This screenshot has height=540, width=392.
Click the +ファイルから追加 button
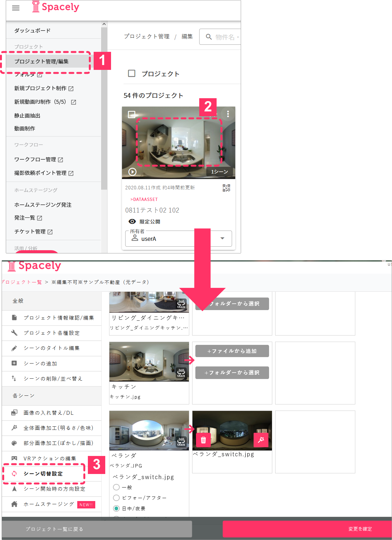[232, 351]
